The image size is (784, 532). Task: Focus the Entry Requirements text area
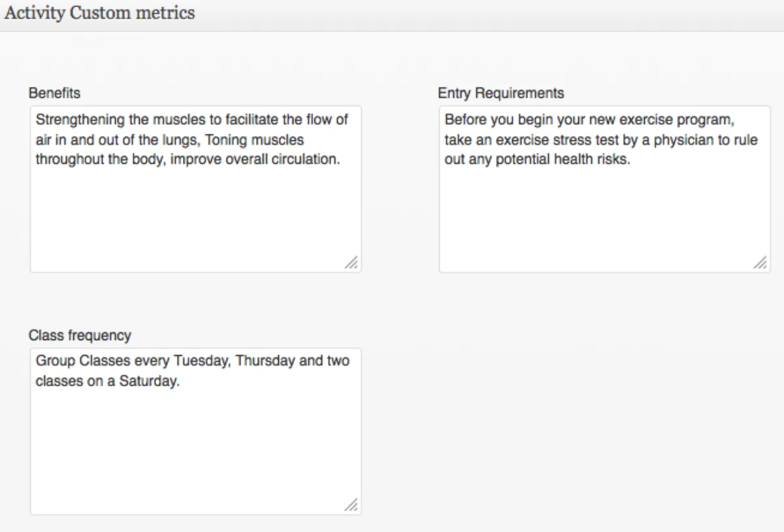pyautogui.click(x=604, y=215)
